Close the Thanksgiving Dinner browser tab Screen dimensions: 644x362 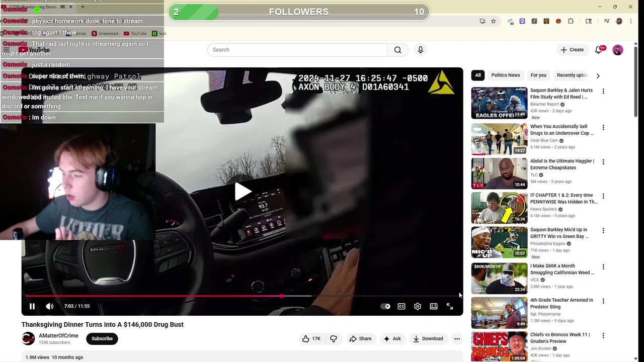coord(70,7)
